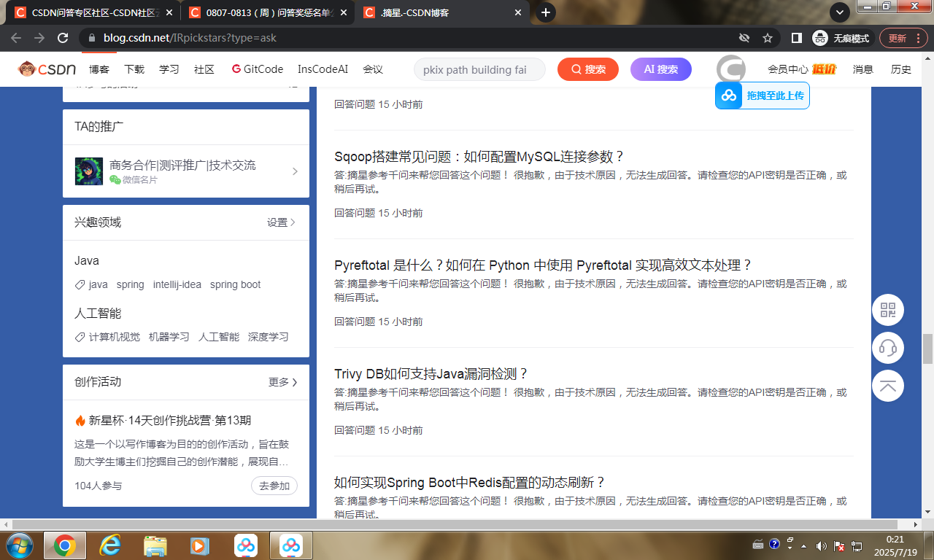Click the search input field

coord(479,69)
